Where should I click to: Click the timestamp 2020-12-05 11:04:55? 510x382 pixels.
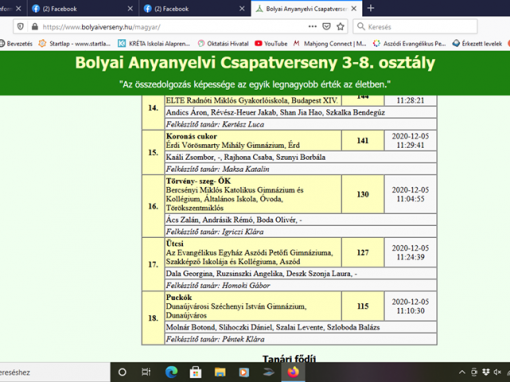coord(410,194)
